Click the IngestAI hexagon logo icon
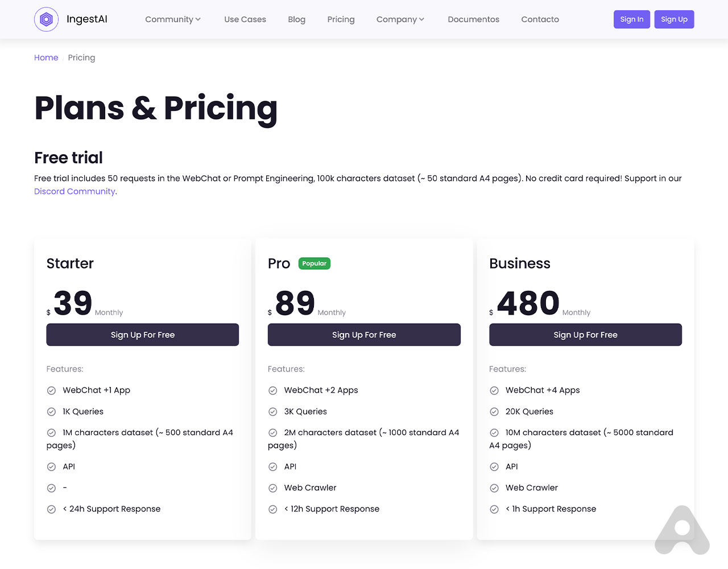 (x=46, y=19)
